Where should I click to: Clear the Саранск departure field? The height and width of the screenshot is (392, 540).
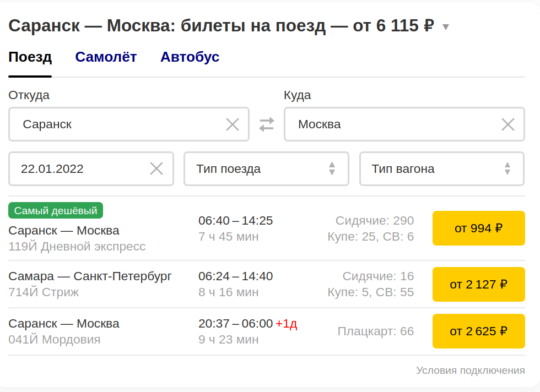233,124
